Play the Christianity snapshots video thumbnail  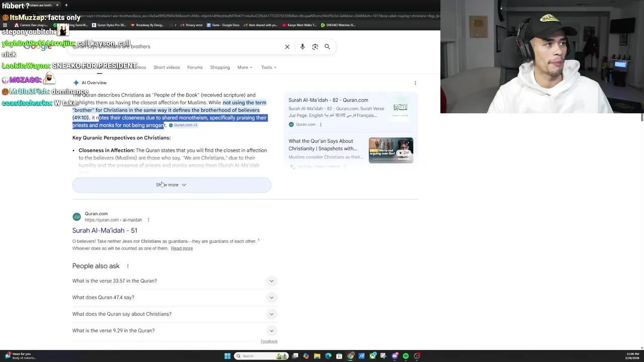click(x=391, y=150)
